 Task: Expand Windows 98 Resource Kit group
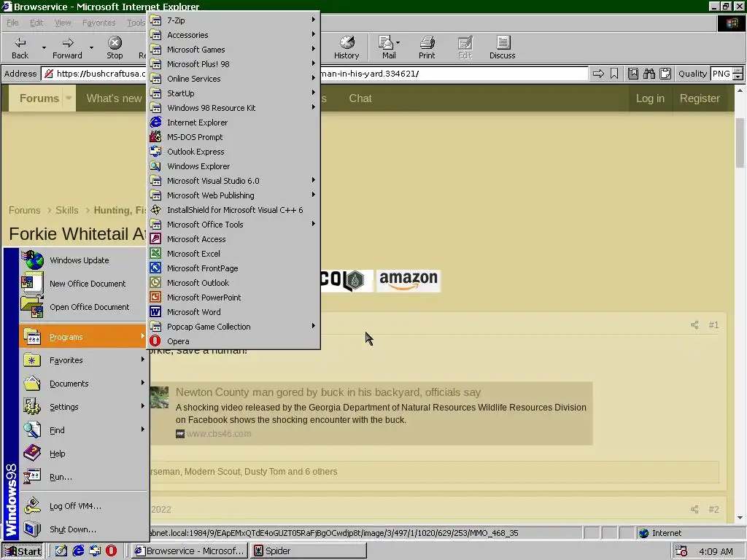tap(233, 108)
